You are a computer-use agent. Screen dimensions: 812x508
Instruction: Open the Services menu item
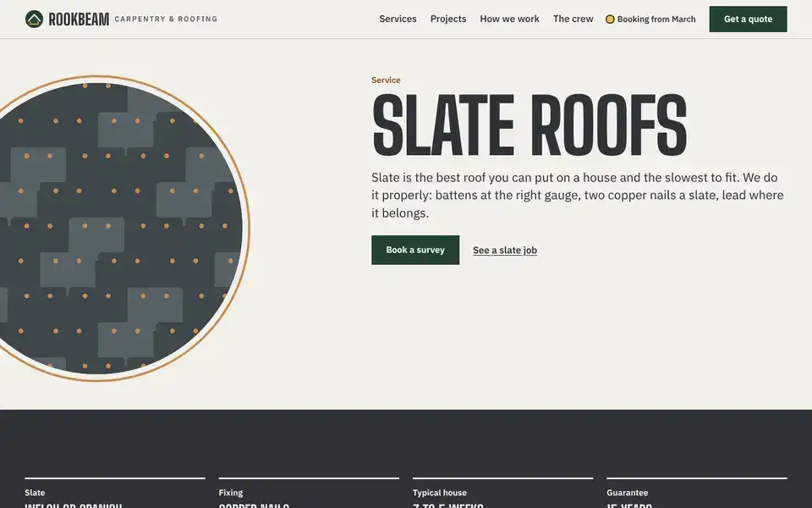(398, 19)
